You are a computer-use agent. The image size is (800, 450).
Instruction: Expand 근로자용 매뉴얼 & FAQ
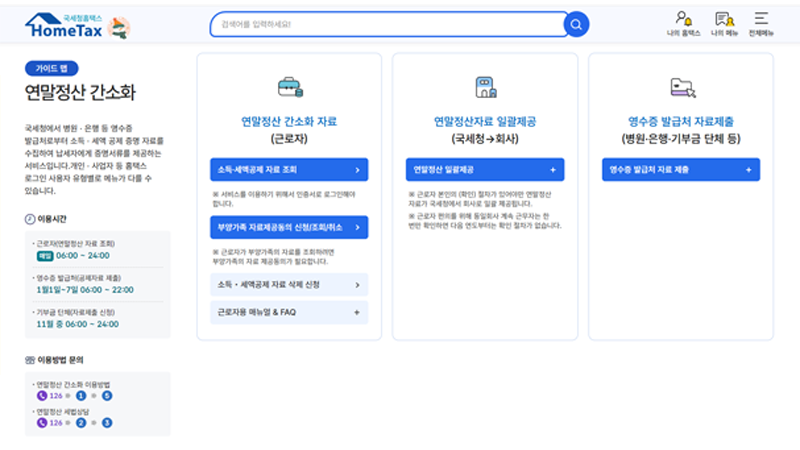289,312
